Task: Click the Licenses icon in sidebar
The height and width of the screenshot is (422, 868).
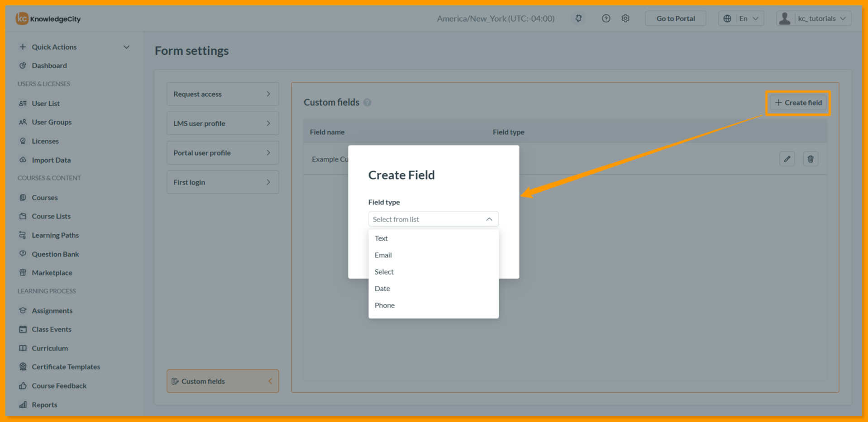Action: tap(23, 141)
